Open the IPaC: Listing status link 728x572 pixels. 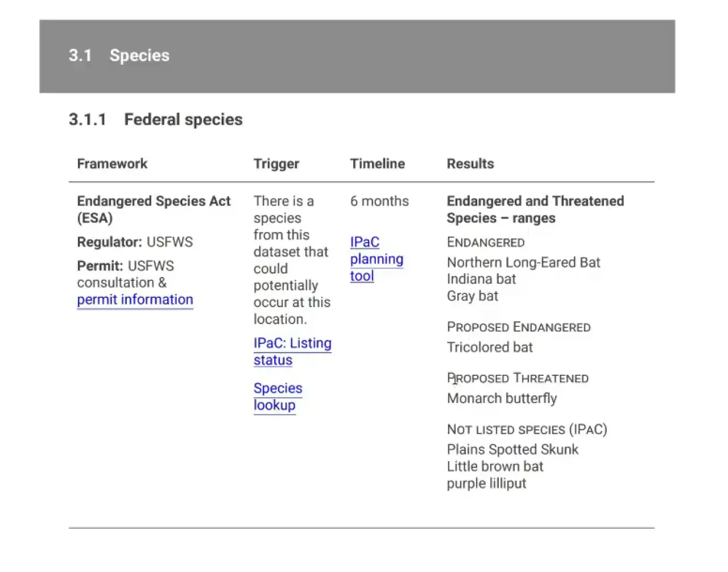(292, 351)
